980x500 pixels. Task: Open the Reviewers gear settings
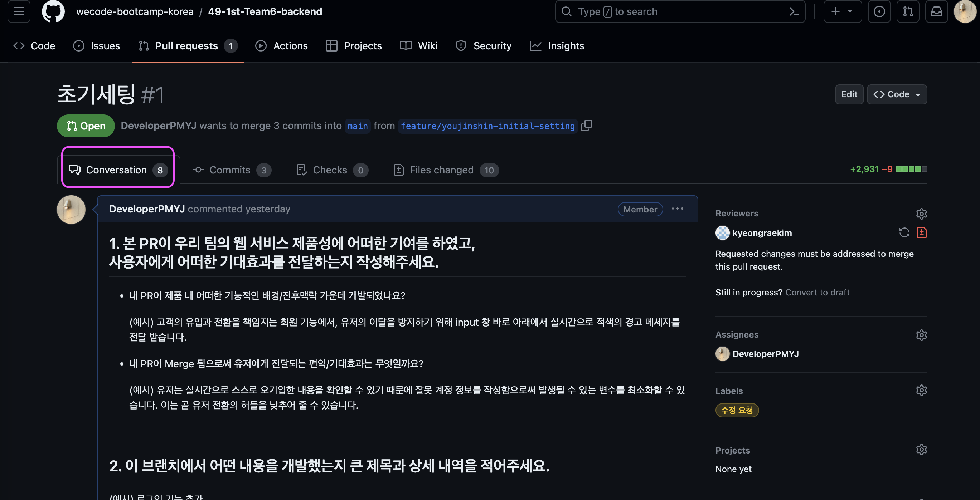point(921,214)
